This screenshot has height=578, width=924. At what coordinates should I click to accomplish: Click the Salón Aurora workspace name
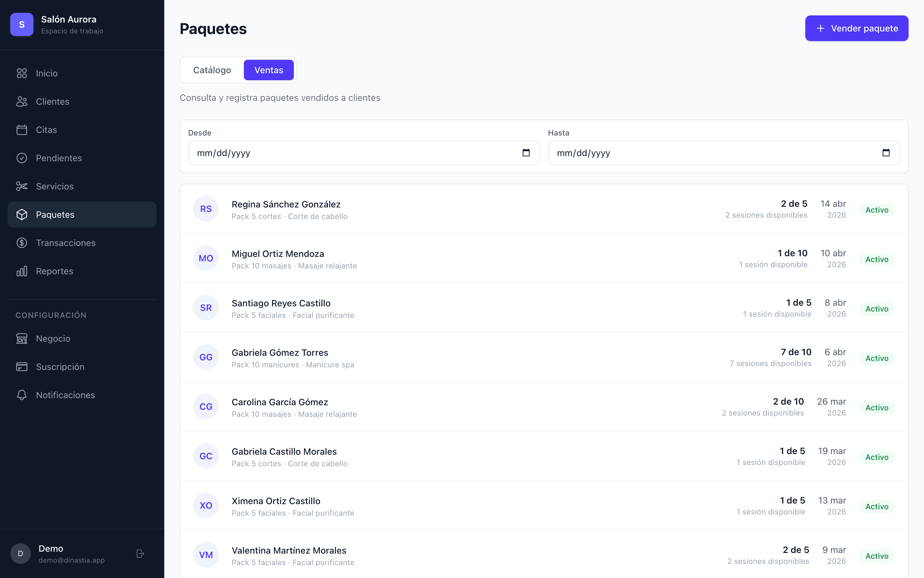pyautogui.click(x=69, y=19)
